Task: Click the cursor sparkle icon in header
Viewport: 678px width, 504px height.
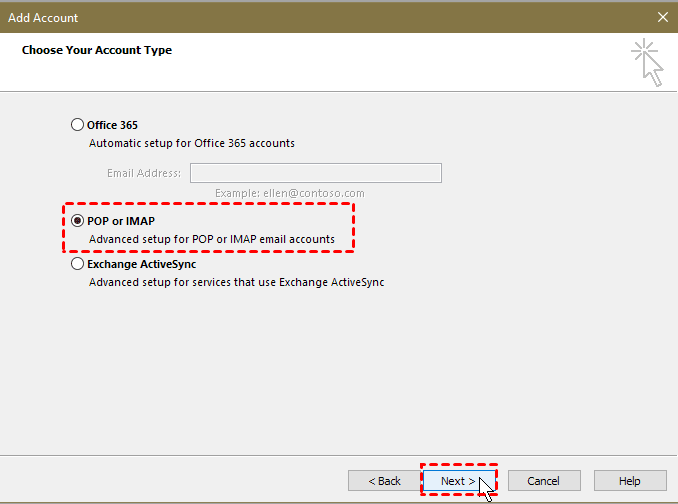Action: tap(647, 61)
